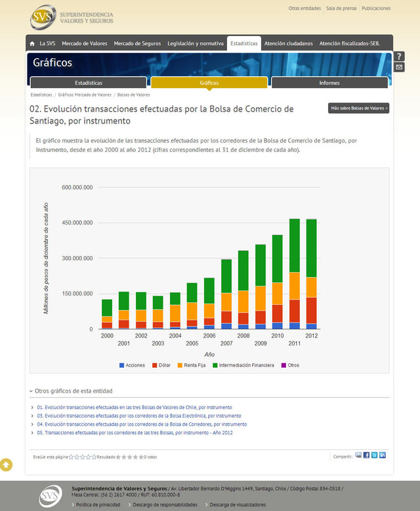Switch to the Estadísticas sub-tab

pos(89,83)
